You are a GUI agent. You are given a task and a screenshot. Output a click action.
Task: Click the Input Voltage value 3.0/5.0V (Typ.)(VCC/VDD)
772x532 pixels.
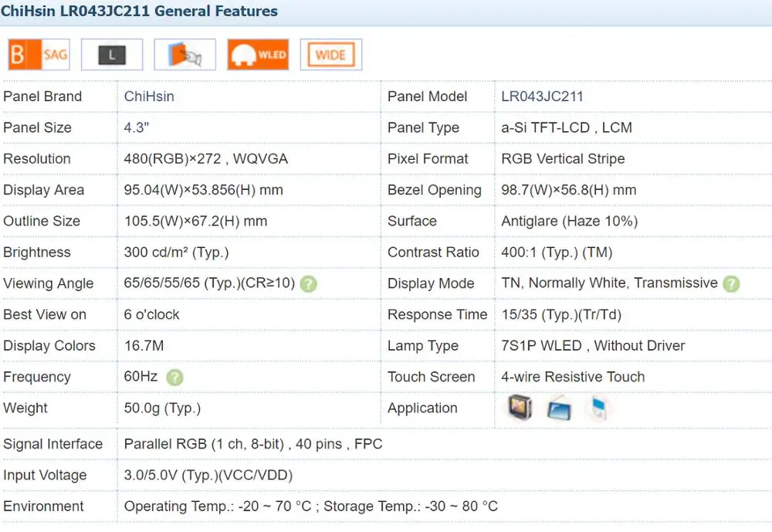(208, 475)
